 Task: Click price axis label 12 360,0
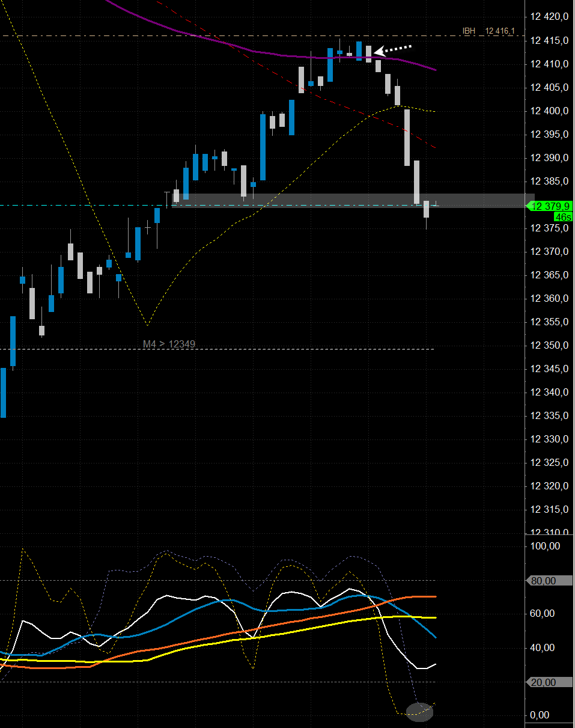(549, 299)
